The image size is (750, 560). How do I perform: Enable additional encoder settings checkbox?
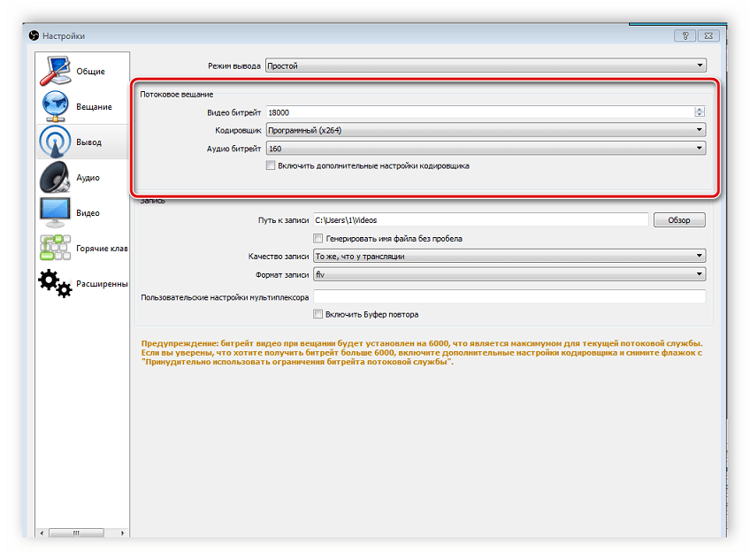pyautogui.click(x=271, y=165)
